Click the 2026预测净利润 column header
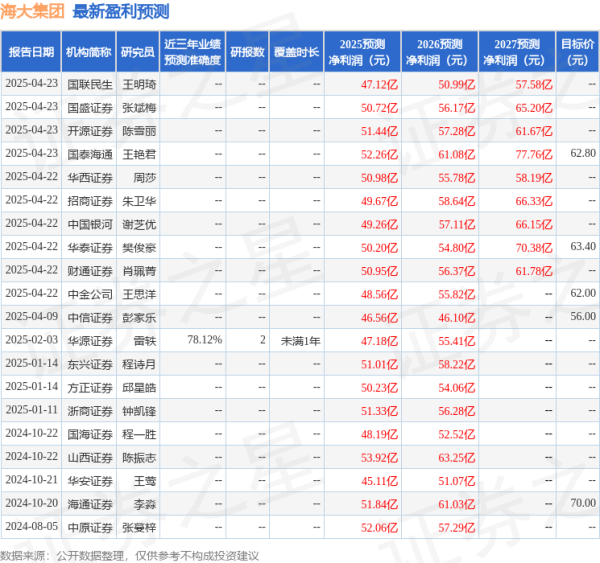This screenshot has height=563, width=600. pos(440,52)
